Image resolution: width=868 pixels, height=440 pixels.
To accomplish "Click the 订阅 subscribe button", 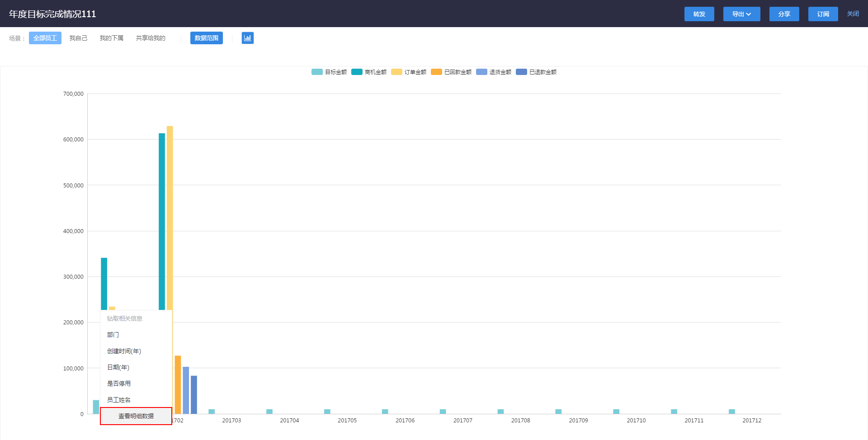I will pos(823,14).
